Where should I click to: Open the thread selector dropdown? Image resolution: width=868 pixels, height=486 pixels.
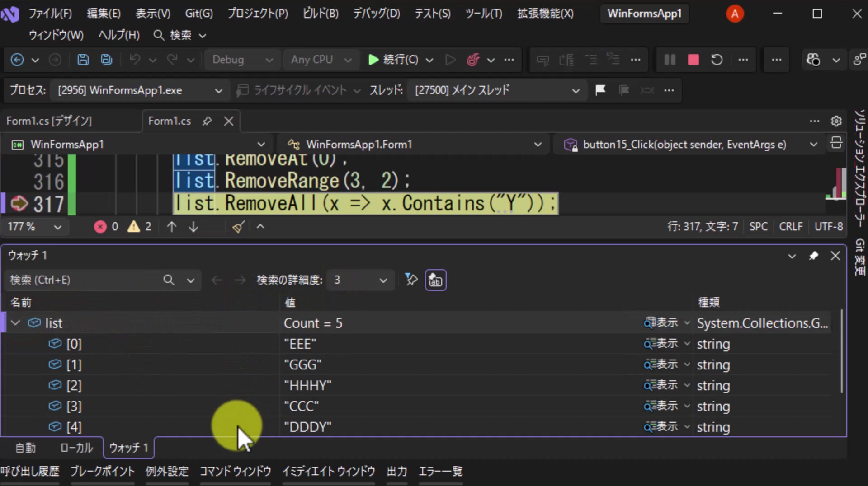(497, 90)
